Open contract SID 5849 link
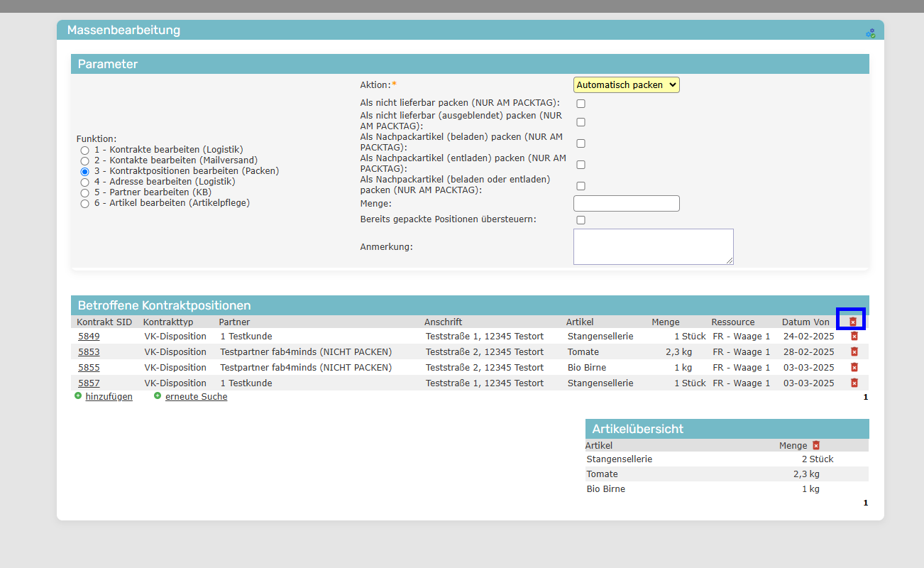The image size is (924, 568). [x=89, y=337]
